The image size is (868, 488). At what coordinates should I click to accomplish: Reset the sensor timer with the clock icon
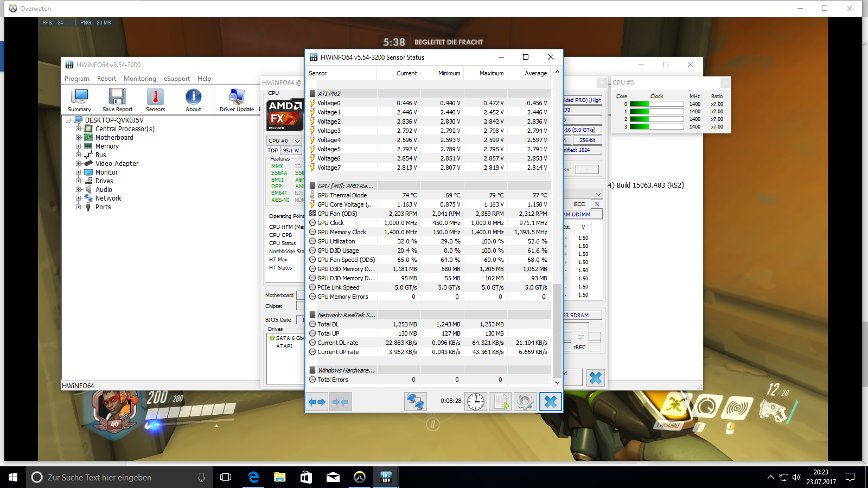(x=476, y=402)
